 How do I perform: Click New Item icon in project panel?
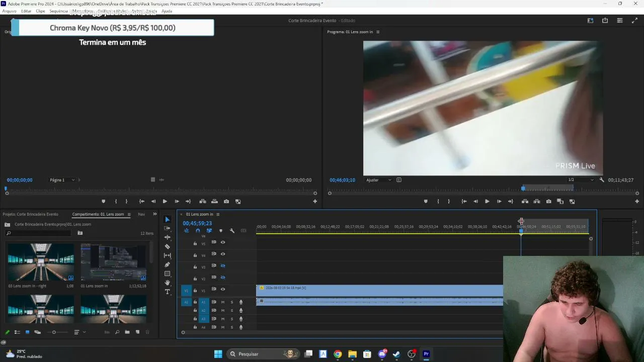(137, 332)
